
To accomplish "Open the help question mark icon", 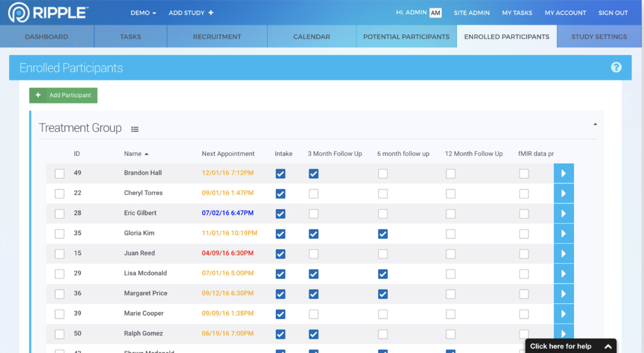I will click(616, 67).
